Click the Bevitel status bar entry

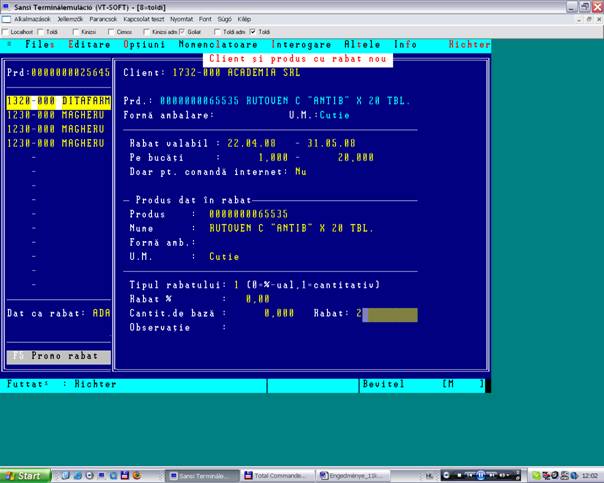[384, 384]
